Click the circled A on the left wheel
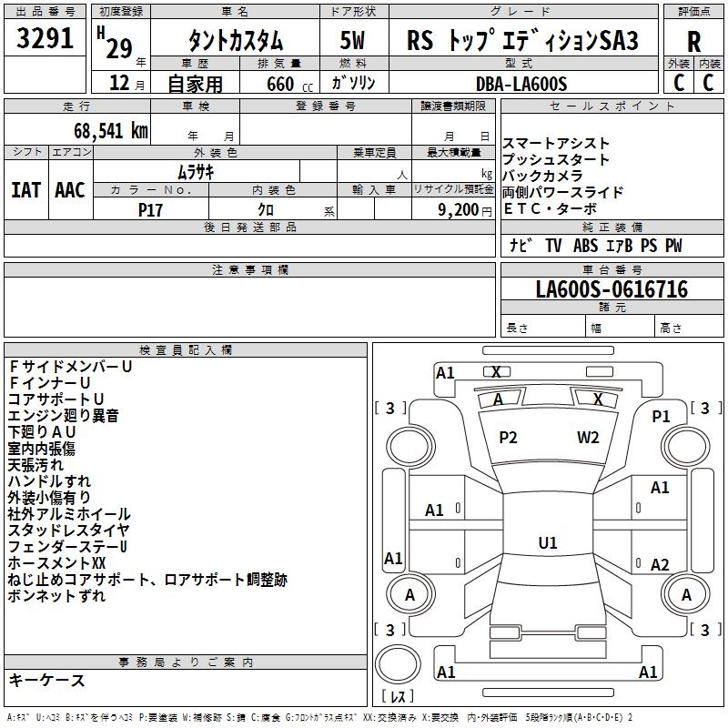Image resolution: width=728 pixels, height=728 pixels. 409,595
